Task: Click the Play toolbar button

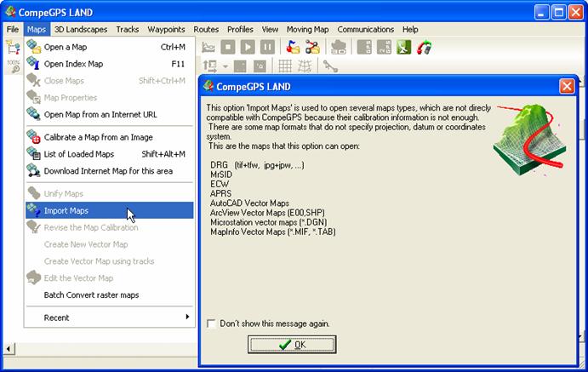Action: click(x=248, y=48)
